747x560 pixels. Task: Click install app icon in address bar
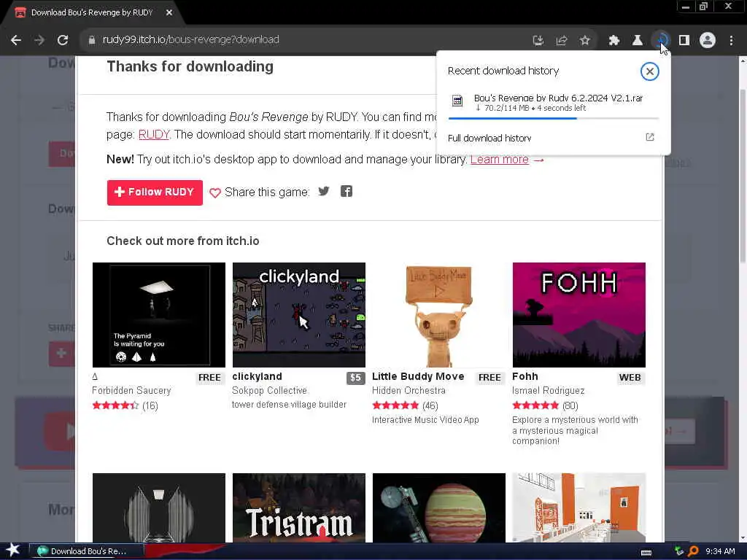click(538, 41)
